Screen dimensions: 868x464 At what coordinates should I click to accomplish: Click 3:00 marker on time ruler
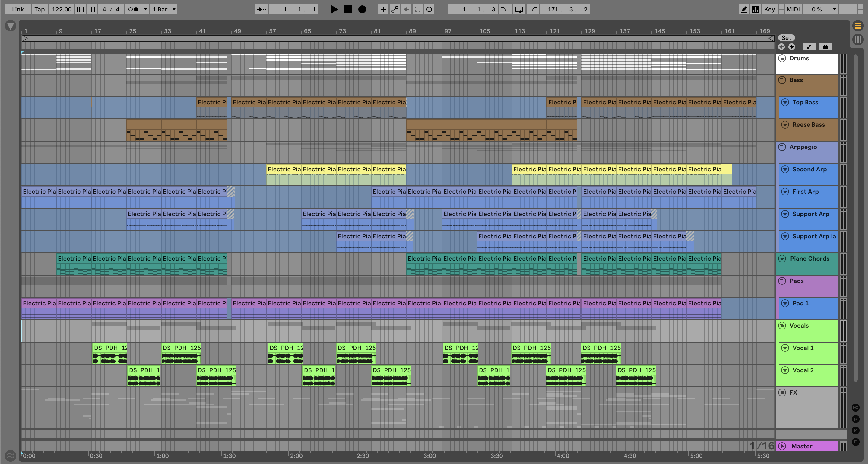click(x=429, y=456)
